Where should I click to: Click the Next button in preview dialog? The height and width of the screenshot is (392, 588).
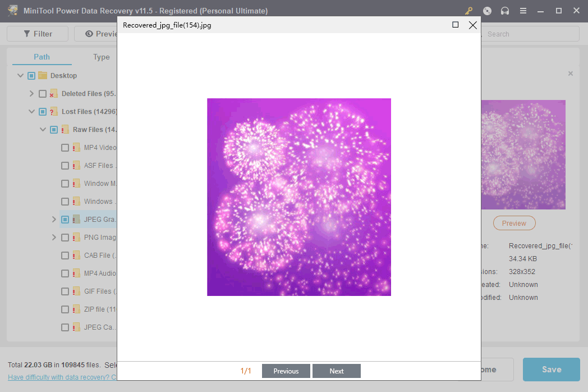point(337,371)
